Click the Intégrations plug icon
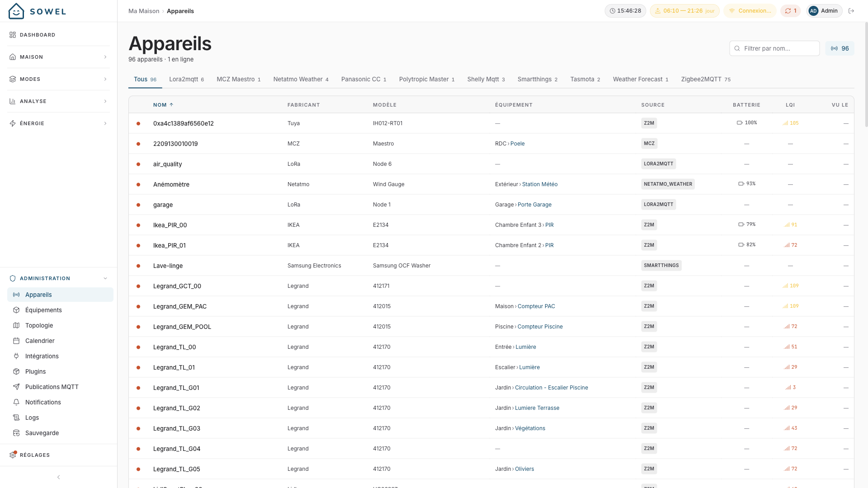The width and height of the screenshot is (868, 488). click(16, 356)
